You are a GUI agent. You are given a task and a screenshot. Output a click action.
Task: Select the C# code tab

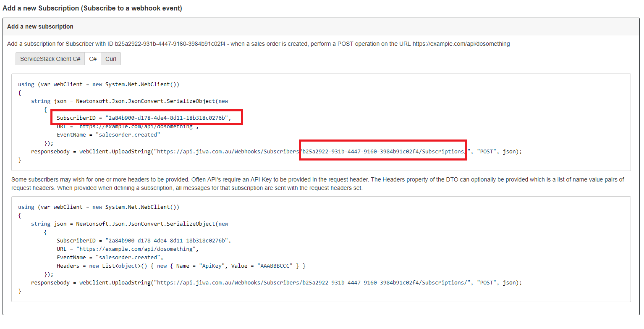pos(93,59)
